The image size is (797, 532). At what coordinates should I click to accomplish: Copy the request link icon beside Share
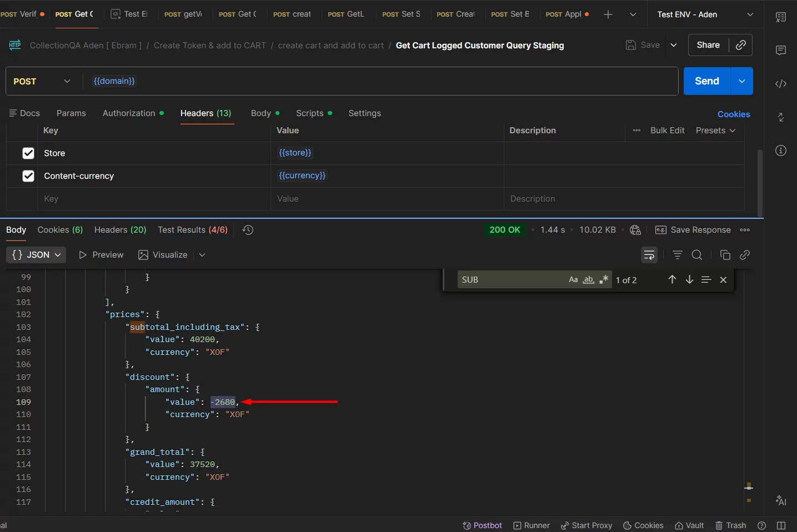point(740,45)
